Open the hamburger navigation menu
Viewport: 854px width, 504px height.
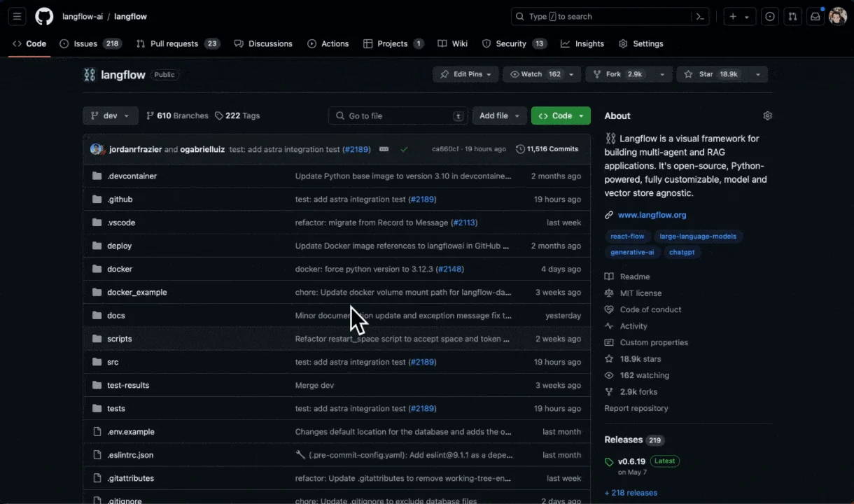point(17,16)
